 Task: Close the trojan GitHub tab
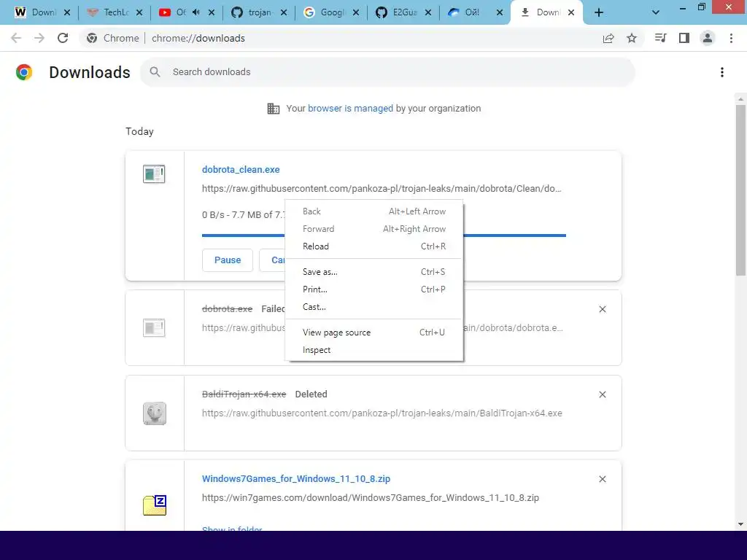click(284, 12)
